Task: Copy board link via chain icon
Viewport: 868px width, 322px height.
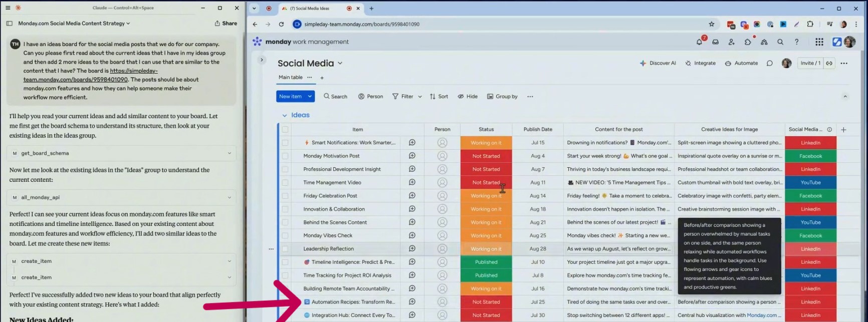Action: (829, 63)
